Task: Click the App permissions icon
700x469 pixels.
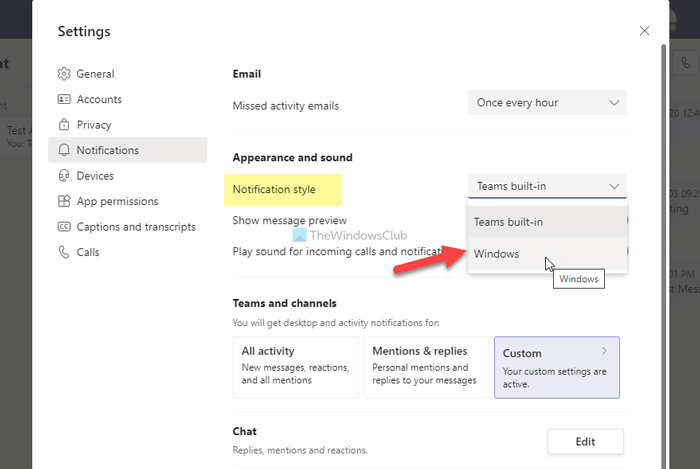Action: [x=64, y=201]
